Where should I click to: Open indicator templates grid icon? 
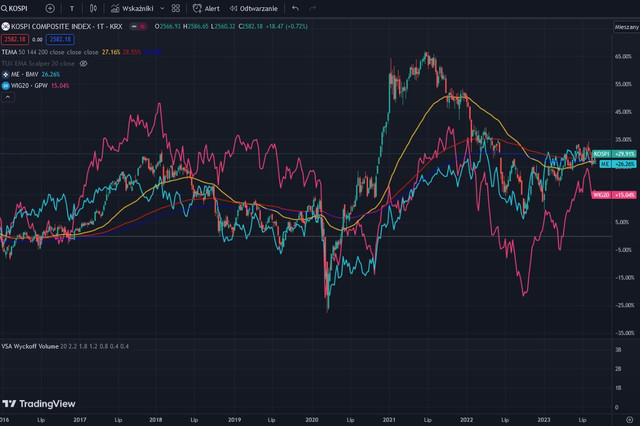click(x=176, y=8)
